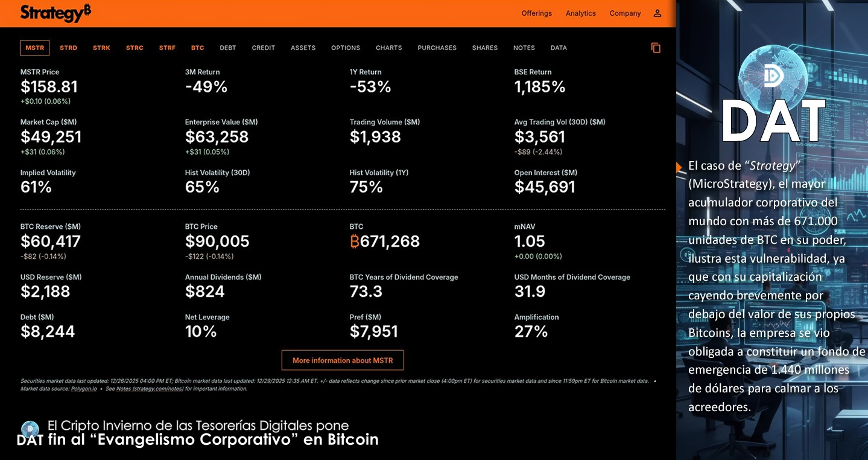Click the orange Bitcoin symbol before 671,268
Viewport: 868px width, 460px height.
pyautogui.click(x=355, y=241)
